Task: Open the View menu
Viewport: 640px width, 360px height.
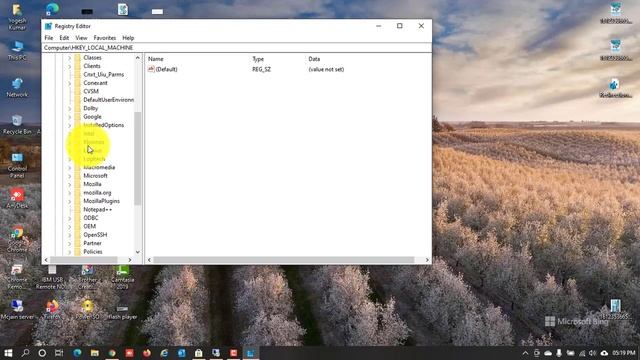Action: tap(81, 38)
